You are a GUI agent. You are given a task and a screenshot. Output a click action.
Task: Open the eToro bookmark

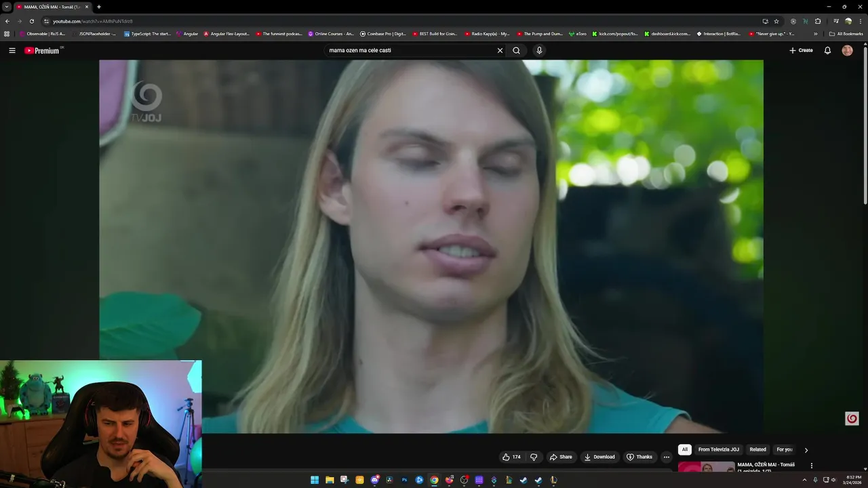coord(578,33)
